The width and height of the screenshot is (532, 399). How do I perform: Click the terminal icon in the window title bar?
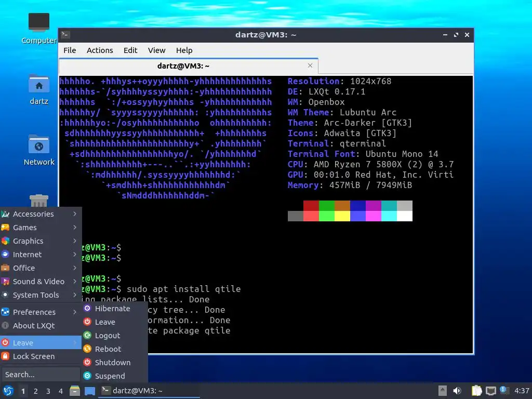tap(65, 35)
